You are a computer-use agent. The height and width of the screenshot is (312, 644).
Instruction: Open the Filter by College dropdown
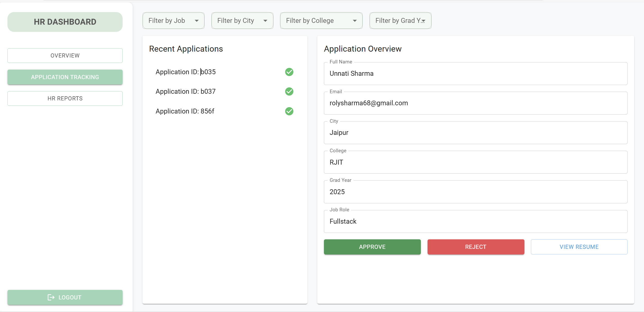coord(321,21)
